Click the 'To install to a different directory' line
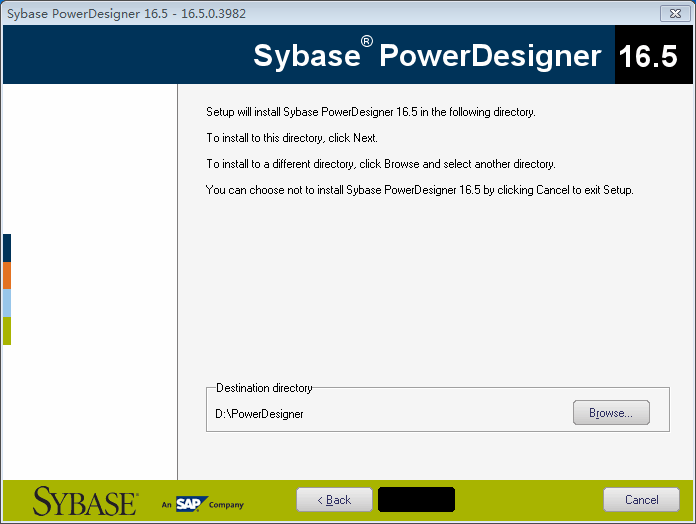This screenshot has width=696, height=524. click(x=381, y=164)
